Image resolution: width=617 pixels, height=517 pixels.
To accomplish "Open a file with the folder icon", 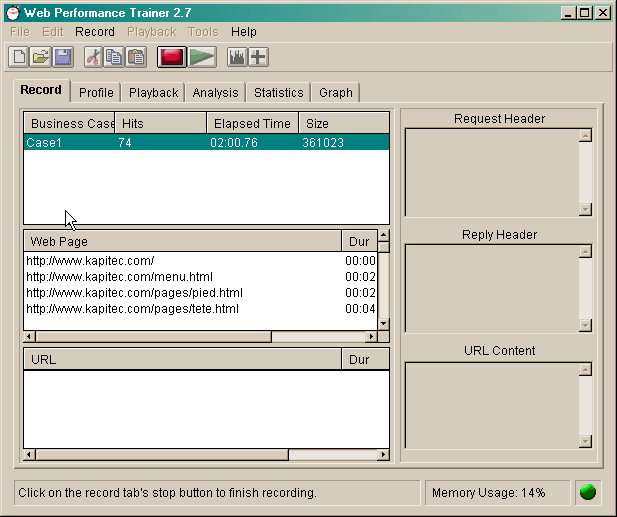I will (40, 57).
